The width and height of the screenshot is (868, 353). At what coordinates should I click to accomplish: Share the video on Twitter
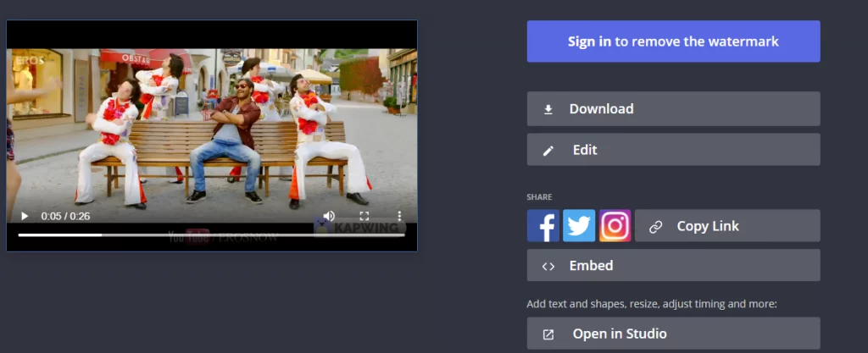(x=579, y=226)
